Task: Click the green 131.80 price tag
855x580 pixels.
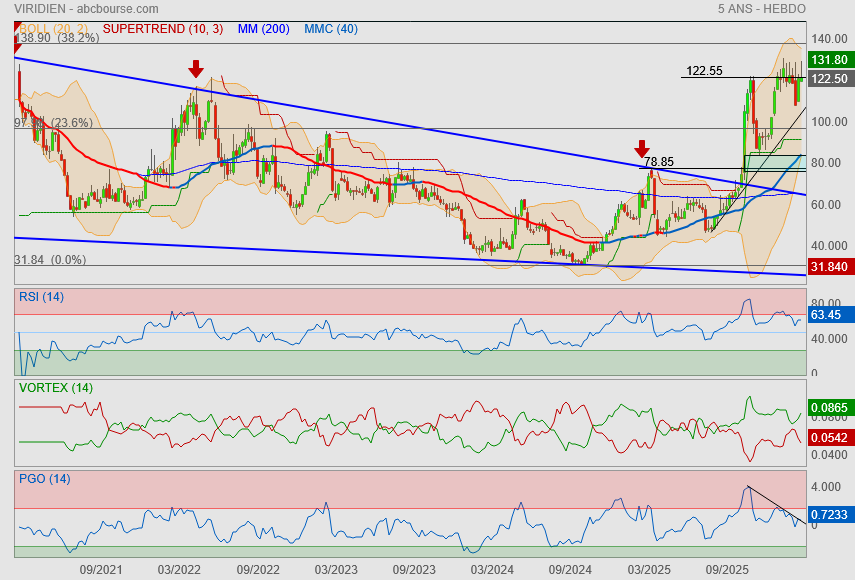Action: click(829, 60)
